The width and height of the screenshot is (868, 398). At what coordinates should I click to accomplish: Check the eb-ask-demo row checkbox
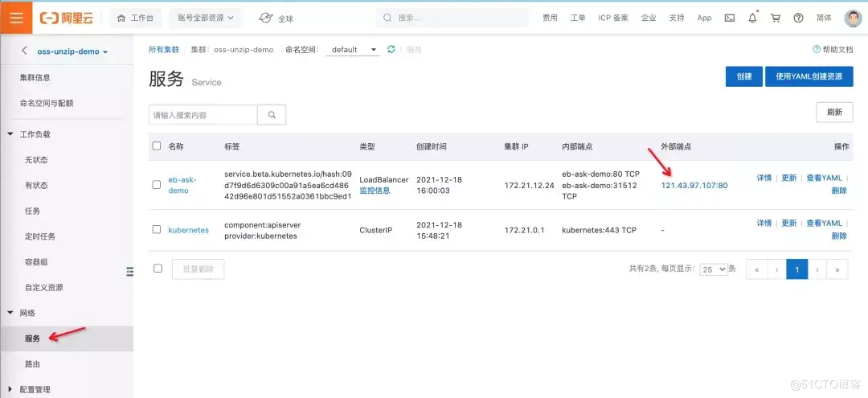point(157,185)
